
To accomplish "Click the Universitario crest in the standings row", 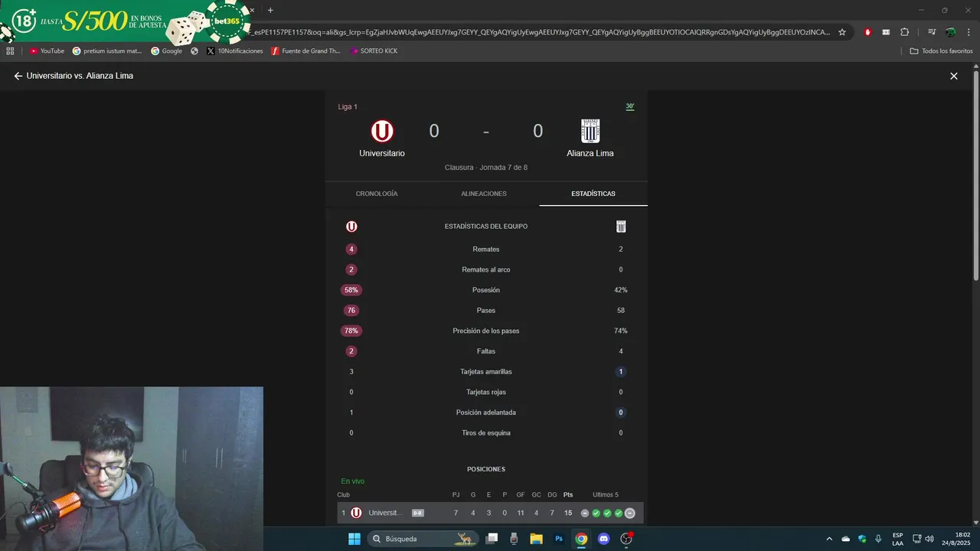I will (356, 513).
